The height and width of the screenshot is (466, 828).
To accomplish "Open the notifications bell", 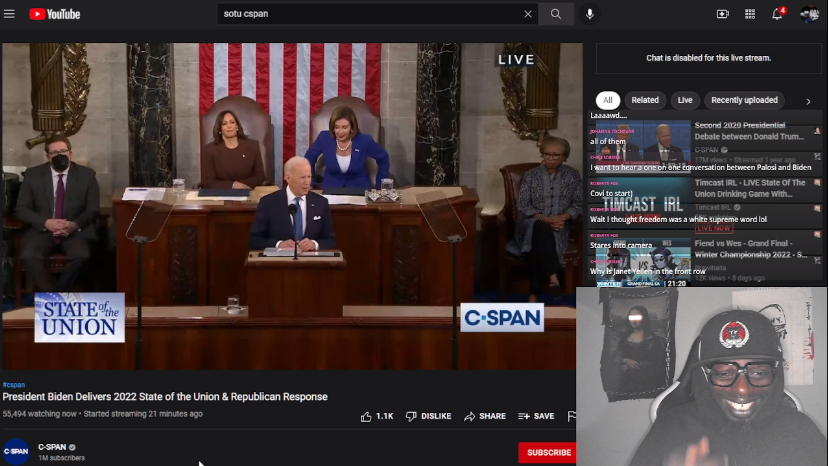I will coord(777,14).
